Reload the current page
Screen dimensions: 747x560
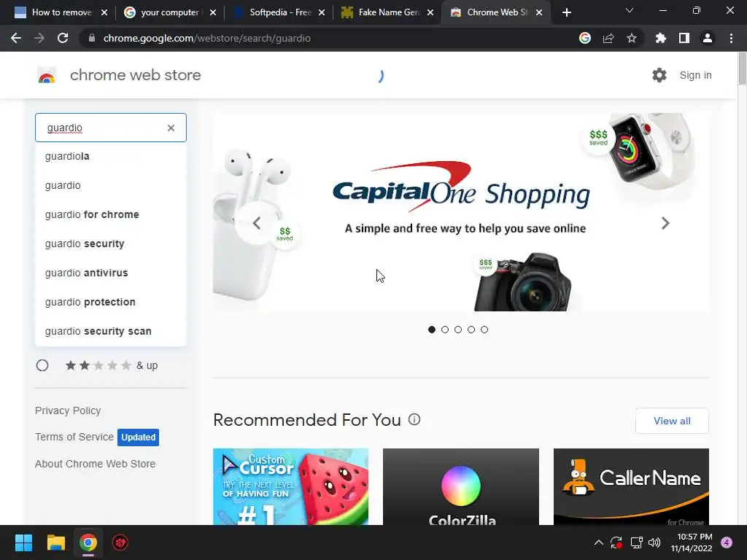tap(63, 38)
